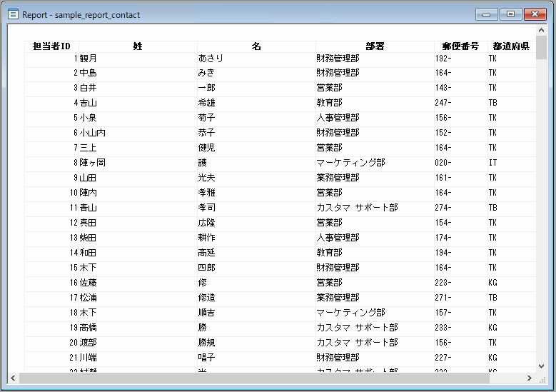Click the vertical scrollbar thumb
The image size is (556, 392).
tap(542, 49)
